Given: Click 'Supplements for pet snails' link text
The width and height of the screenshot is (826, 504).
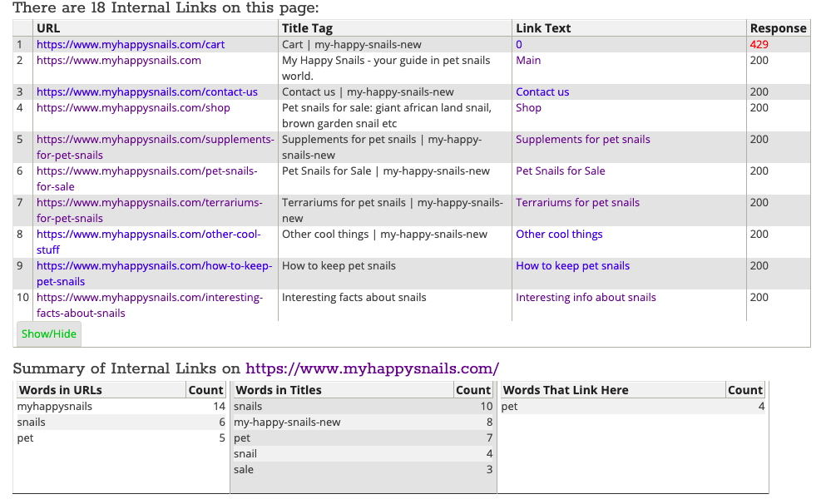Looking at the screenshot, I should coord(582,139).
